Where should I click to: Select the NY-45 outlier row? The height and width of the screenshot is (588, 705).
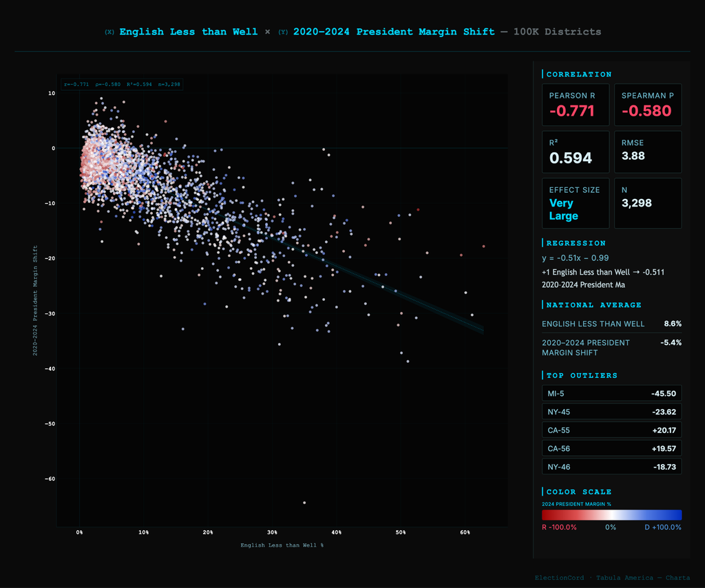[611, 412]
